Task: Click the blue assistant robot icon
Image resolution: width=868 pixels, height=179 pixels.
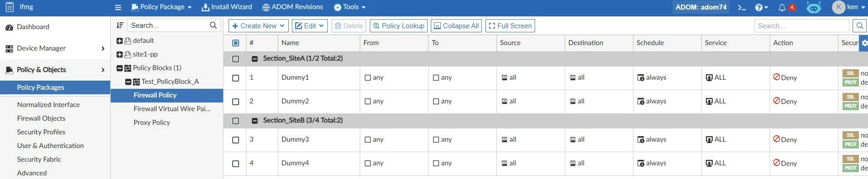Action: (x=814, y=7)
